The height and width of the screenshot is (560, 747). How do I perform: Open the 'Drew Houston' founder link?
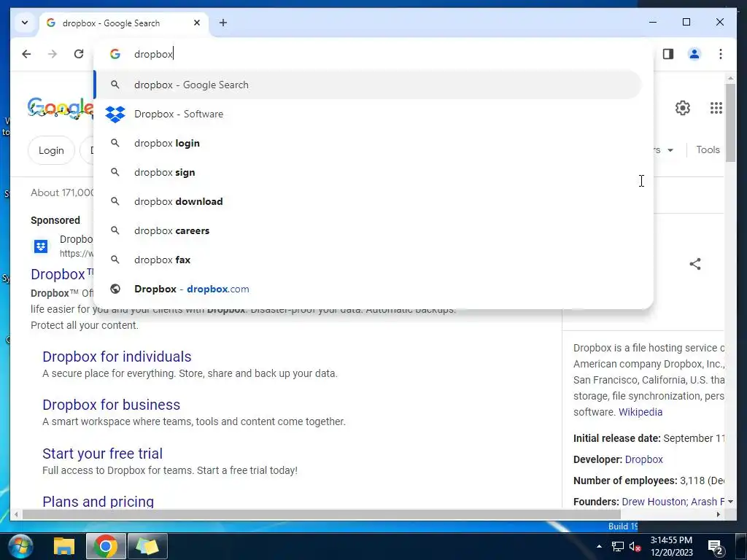point(654,502)
